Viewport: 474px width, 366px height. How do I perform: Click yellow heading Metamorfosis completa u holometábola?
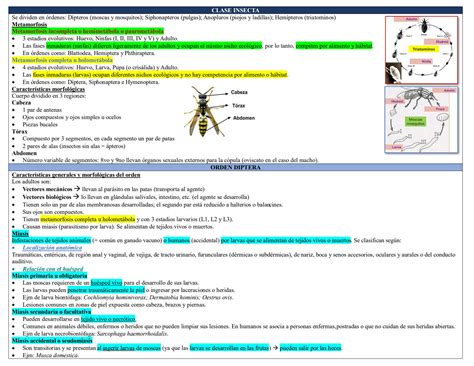point(62,60)
